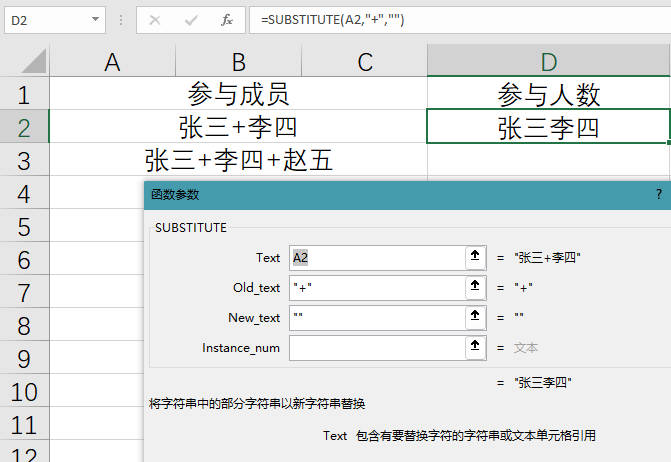Select column A header
671x462 pixels.
(112, 62)
